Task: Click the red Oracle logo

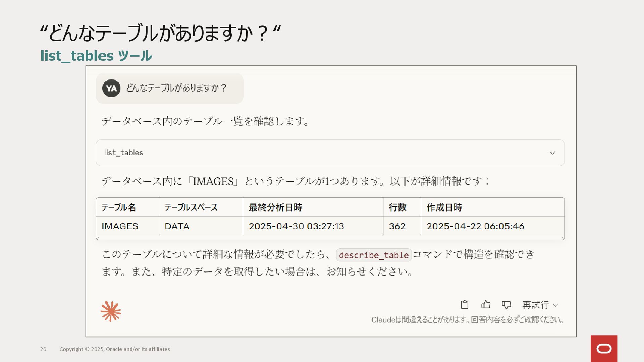Action: click(604, 349)
